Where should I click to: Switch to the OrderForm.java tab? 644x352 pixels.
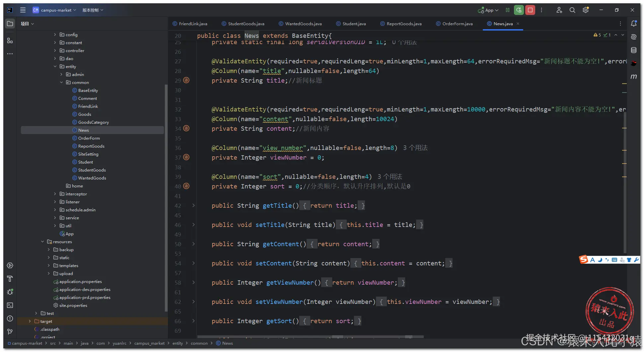(455, 24)
